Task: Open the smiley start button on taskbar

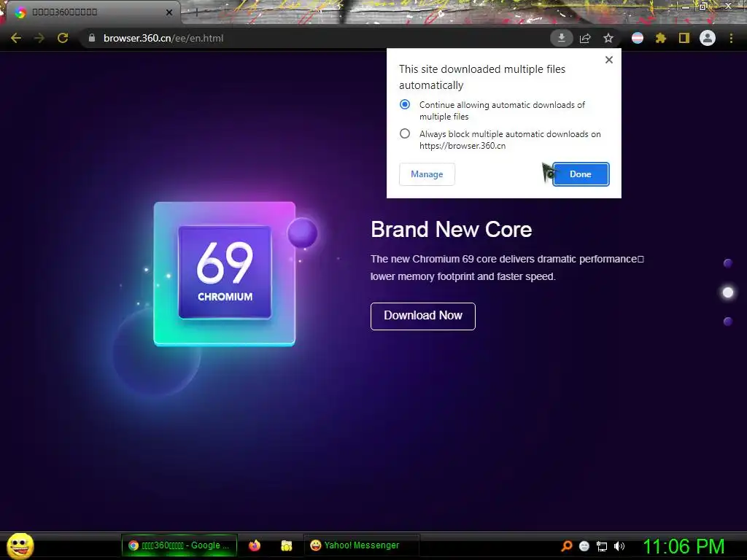Action: 20,545
